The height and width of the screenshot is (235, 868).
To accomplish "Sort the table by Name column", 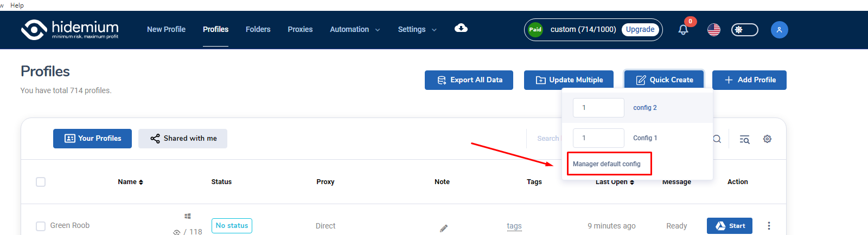I will (130, 182).
